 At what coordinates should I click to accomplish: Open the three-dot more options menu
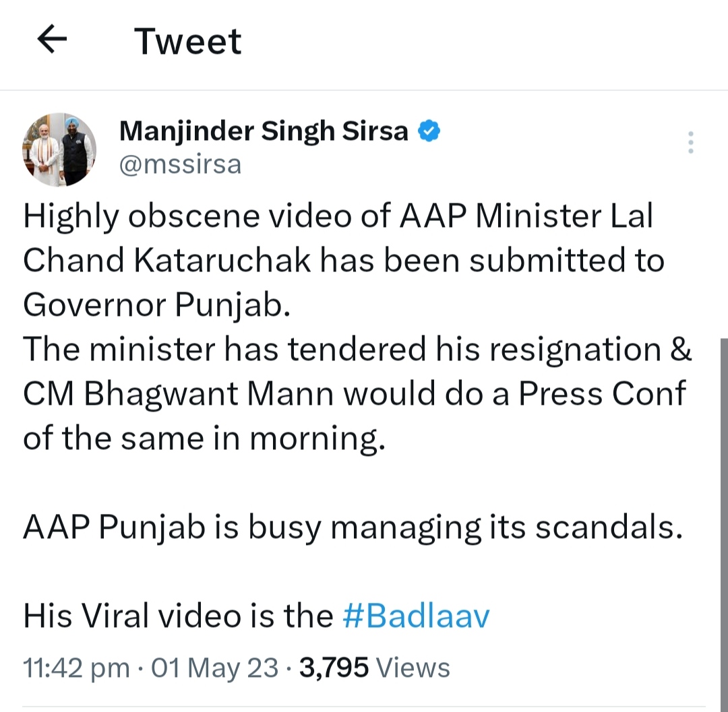690,143
